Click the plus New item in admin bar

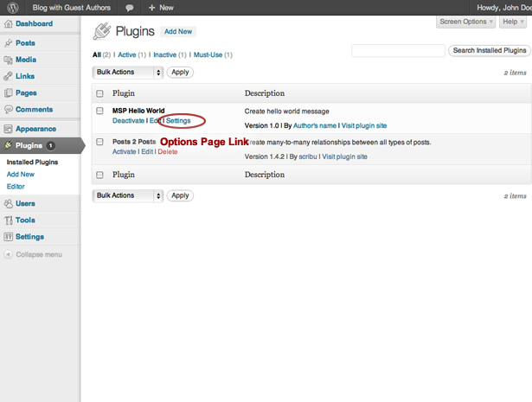[x=161, y=8]
